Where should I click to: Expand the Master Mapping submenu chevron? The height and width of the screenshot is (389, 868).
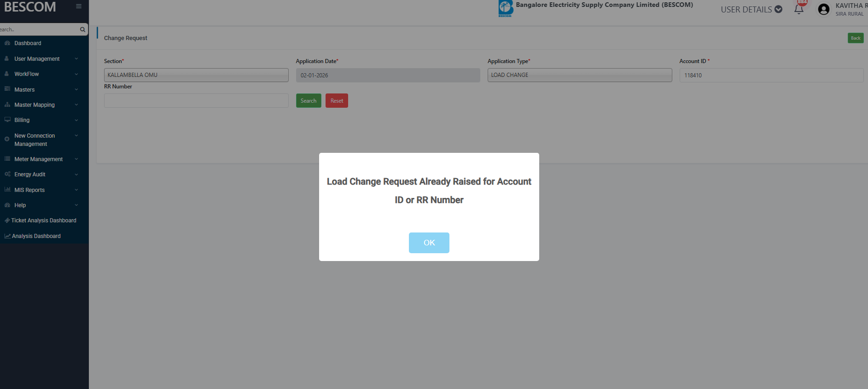click(76, 105)
